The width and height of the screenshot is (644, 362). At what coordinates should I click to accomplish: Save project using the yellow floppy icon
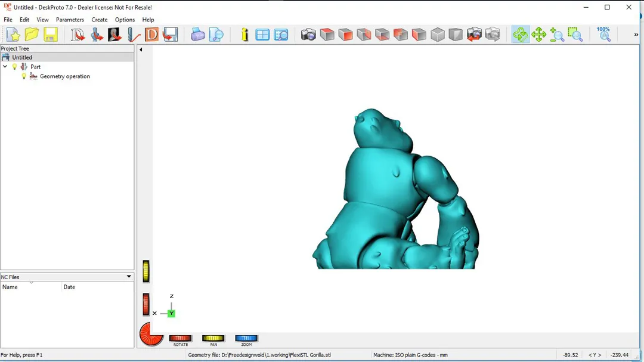tap(51, 35)
